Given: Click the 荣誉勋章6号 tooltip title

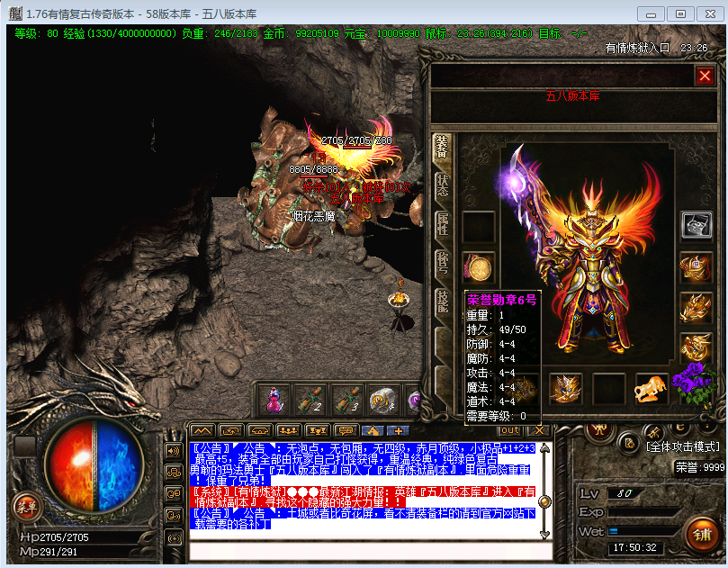Looking at the screenshot, I should coord(502,300).
